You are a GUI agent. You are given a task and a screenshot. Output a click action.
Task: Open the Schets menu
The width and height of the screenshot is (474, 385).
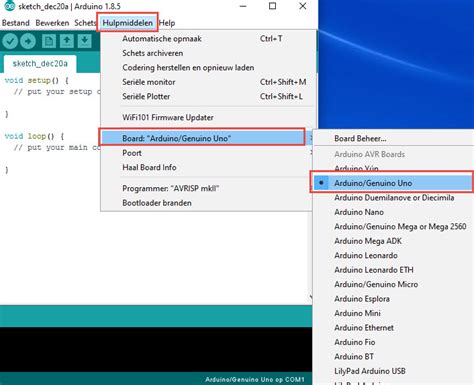[85, 23]
